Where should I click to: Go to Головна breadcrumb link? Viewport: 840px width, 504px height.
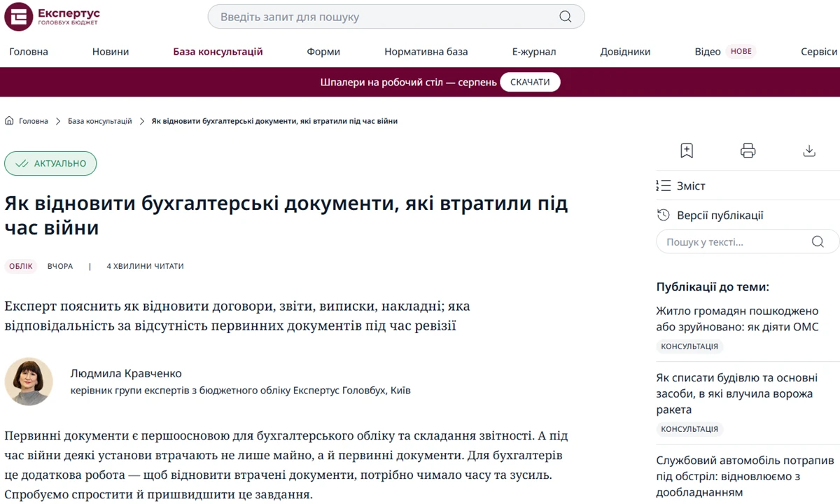(34, 121)
